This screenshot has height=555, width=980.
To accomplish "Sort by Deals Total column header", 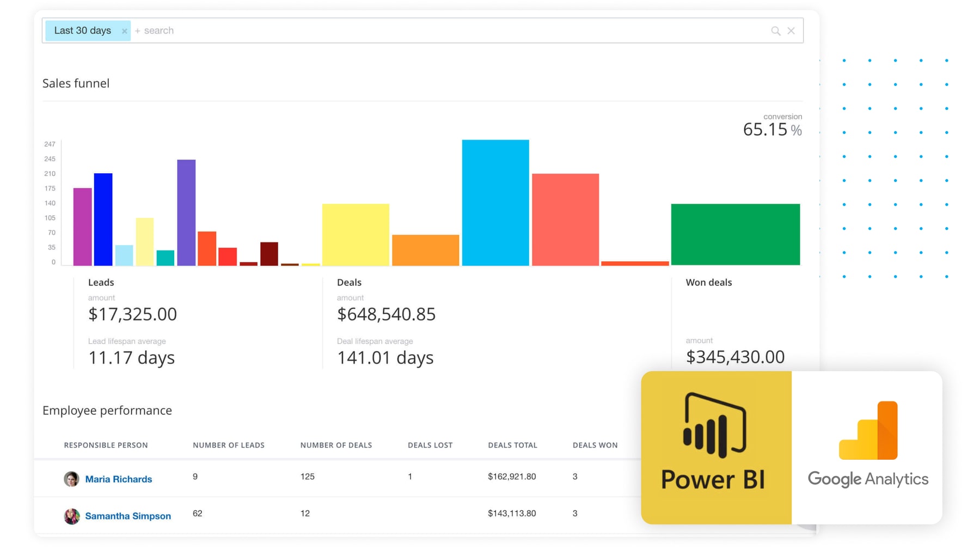I will tap(512, 445).
